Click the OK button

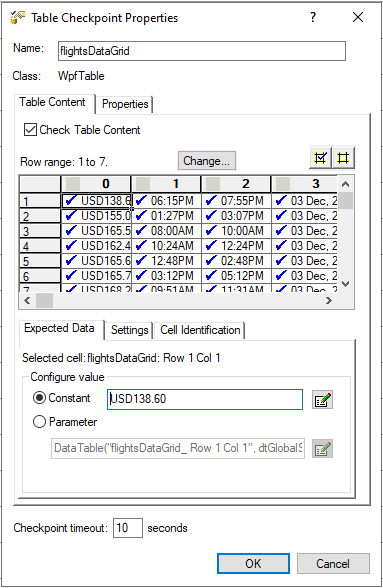pyautogui.click(x=253, y=564)
